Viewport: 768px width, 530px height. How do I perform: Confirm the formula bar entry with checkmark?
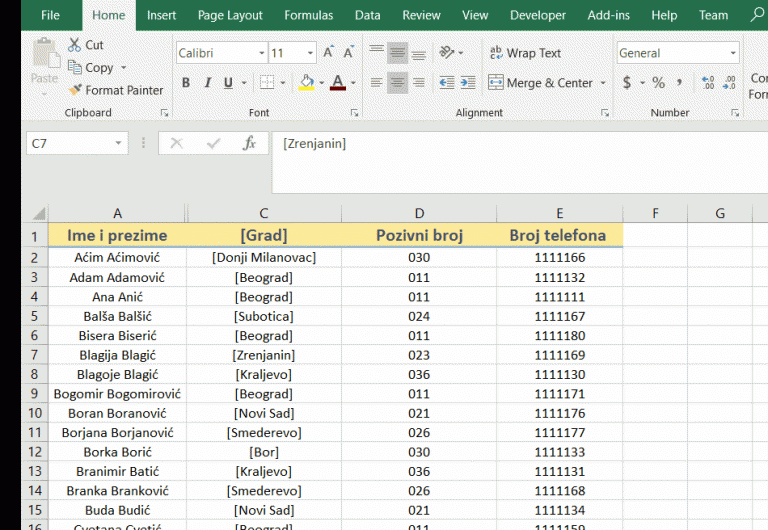(x=213, y=143)
